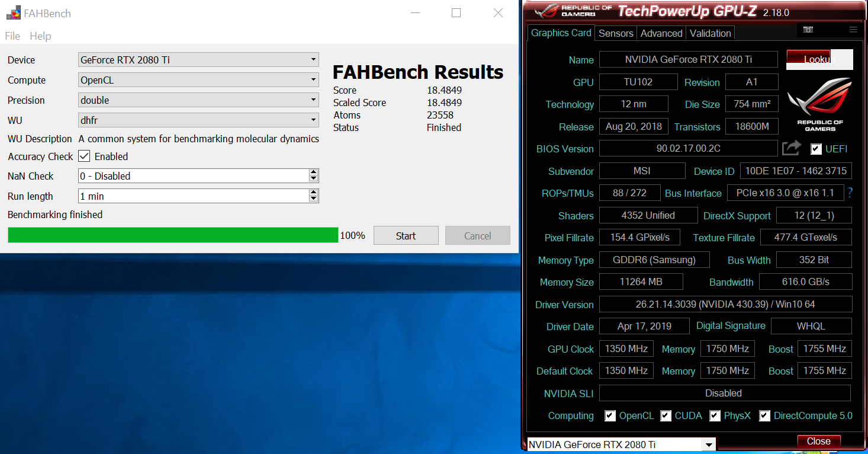Toggle the UEFI checkbox in GPU-Z
868x454 pixels.
(816, 149)
